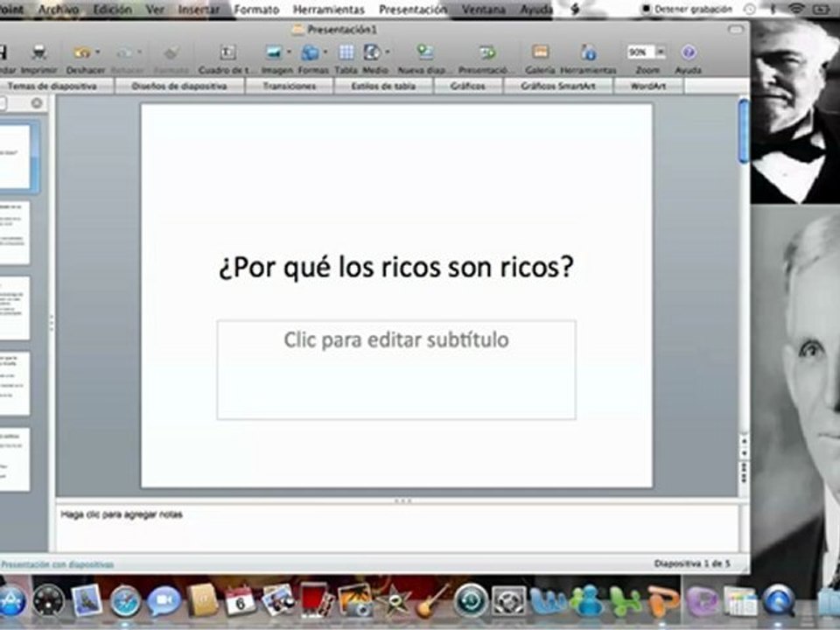This screenshot has width=840, height=630.
Task: Open the Herramientas toolbox icon
Action: click(x=588, y=52)
